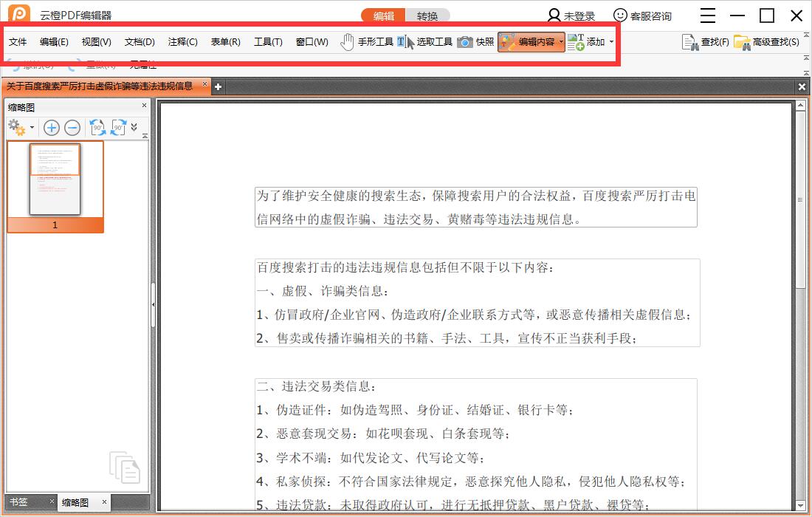This screenshot has height=517, width=812.
Task: Open the 工具(T) menu
Action: (268, 42)
